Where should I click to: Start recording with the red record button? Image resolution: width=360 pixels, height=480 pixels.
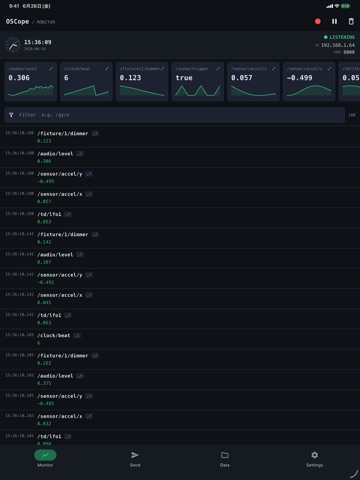[318, 21]
